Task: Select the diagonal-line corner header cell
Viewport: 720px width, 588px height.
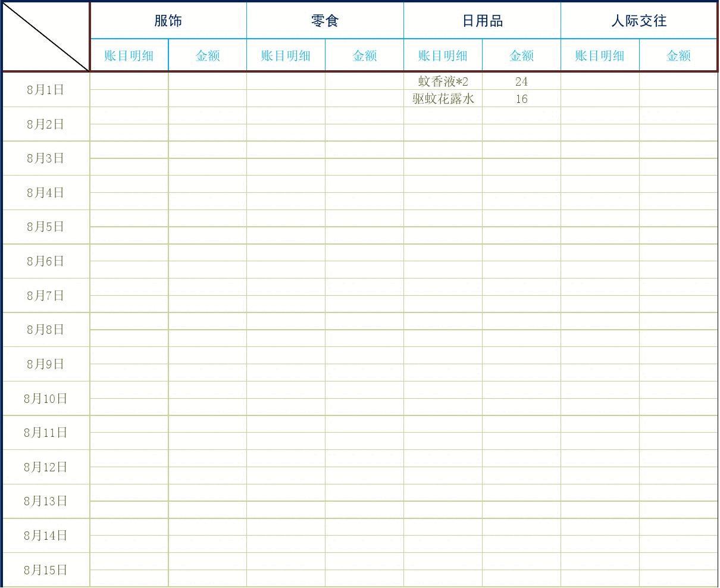Action: coord(46,37)
